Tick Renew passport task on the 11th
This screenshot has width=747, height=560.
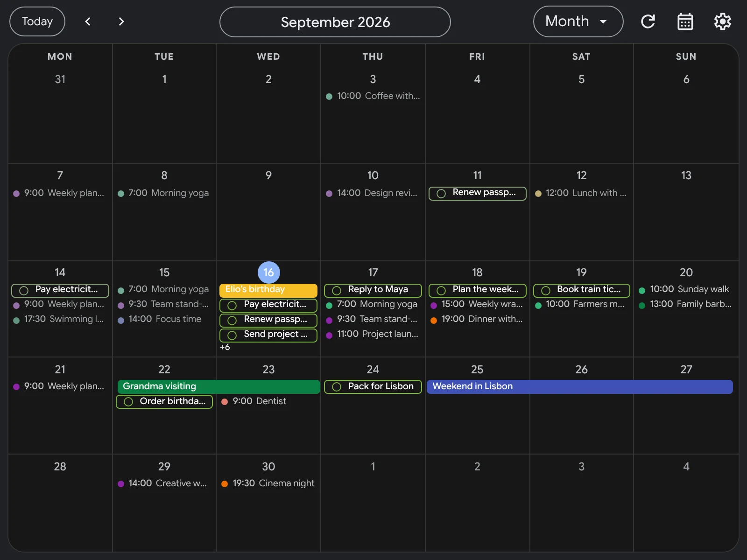coord(441,194)
